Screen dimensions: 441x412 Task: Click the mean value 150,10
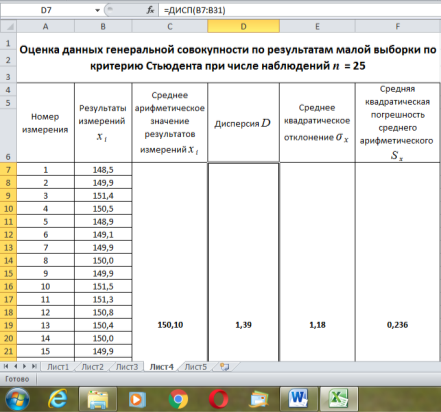(170, 325)
